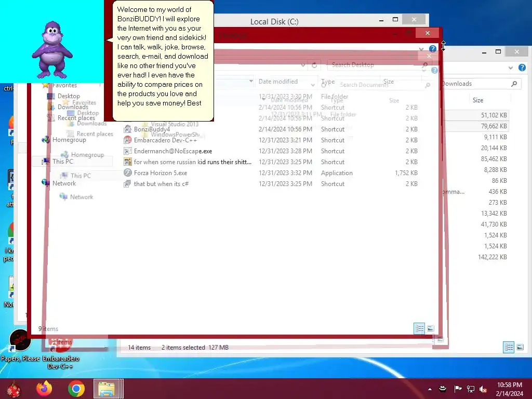Image resolution: width=532 pixels, height=399 pixels.
Task: Select the 'that but when its c#' shortcut icon
Action: pos(128,183)
